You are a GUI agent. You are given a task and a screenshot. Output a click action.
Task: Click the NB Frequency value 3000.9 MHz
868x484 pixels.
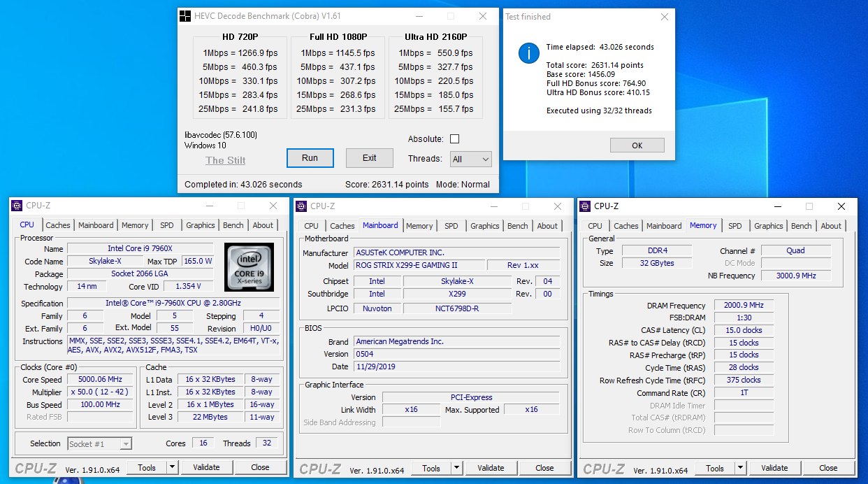pyautogui.click(x=795, y=276)
